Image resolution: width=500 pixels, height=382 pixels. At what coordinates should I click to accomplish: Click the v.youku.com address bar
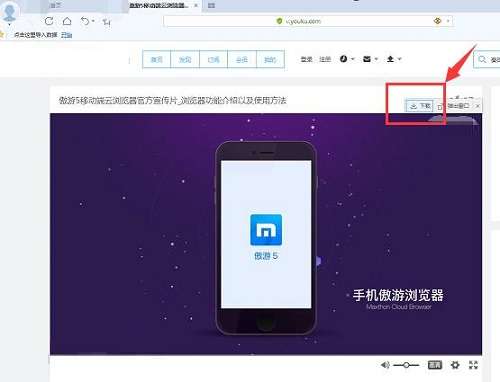(x=303, y=21)
